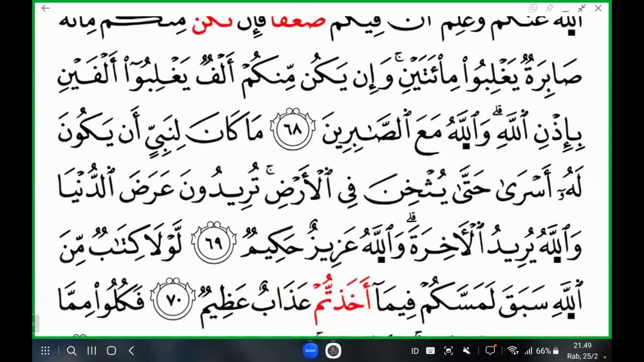Switch to the Zoom app in the taskbar
This screenshot has height=362, width=644.
tap(310, 350)
